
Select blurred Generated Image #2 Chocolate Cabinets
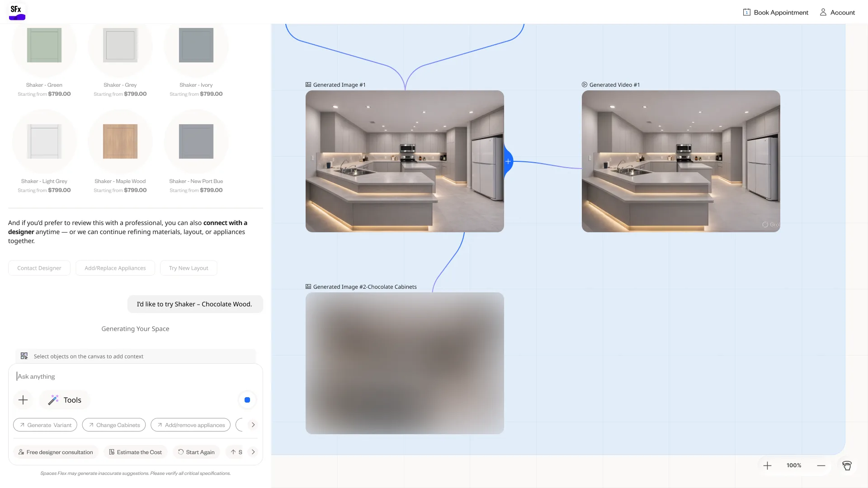[x=405, y=363]
